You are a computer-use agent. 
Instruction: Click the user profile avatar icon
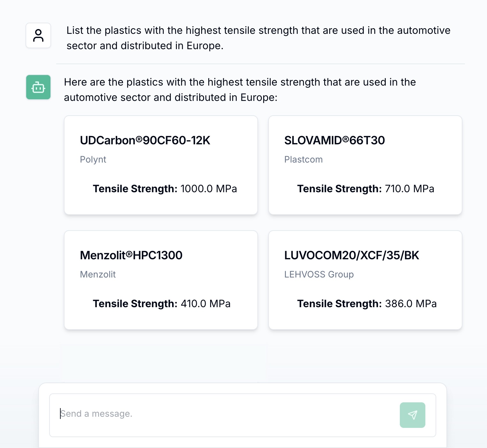(x=38, y=35)
